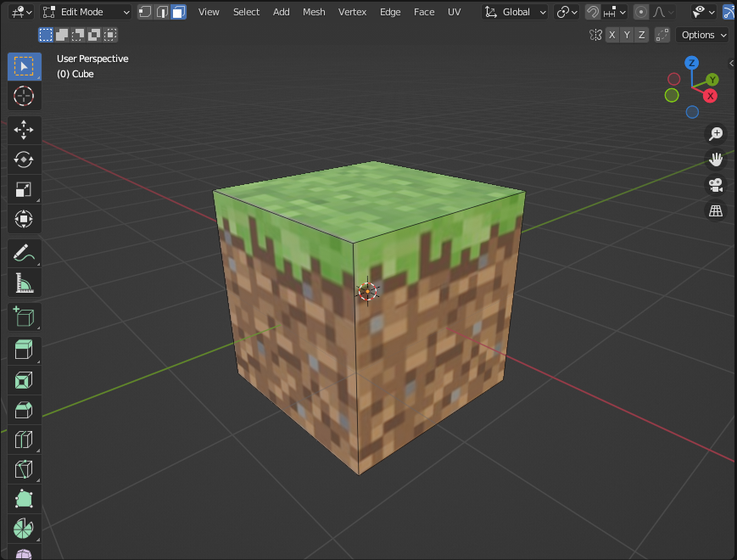737x560 pixels.
Task: Activate the 3D Cursor tool
Action: pyautogui.click(x=24, y=96)
